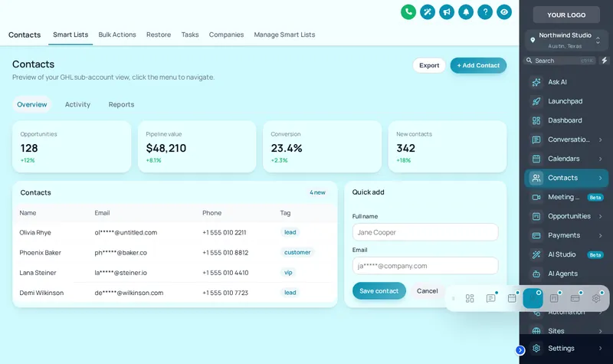Open the notifications bell icon

(466, 12)
